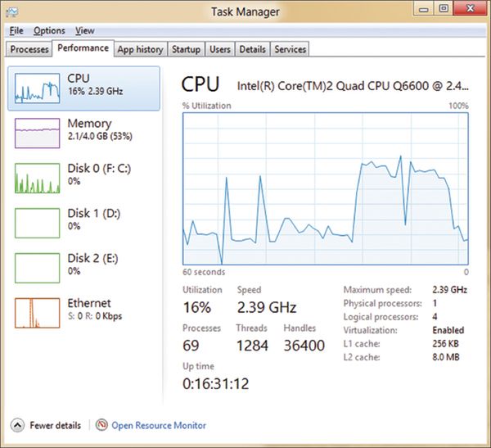Select the CPU mini graph thumbnail

pyautogui.click(x=38, y=88)
